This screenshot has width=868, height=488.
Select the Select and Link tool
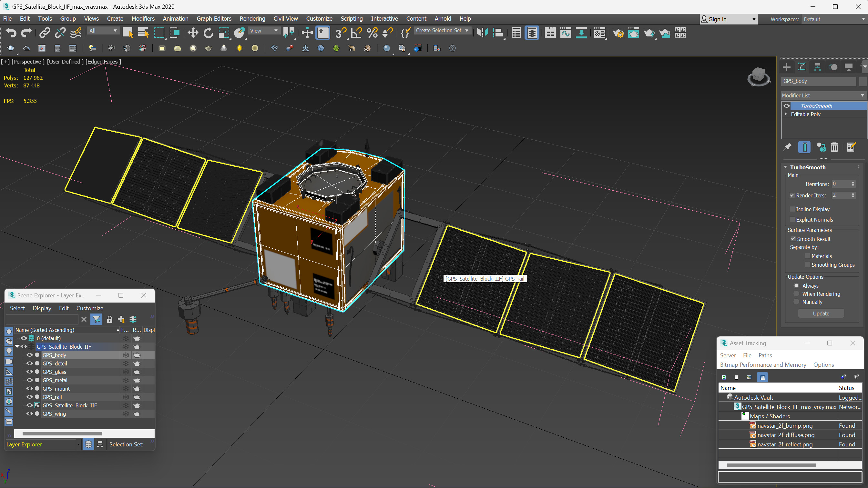coord(45,33)
